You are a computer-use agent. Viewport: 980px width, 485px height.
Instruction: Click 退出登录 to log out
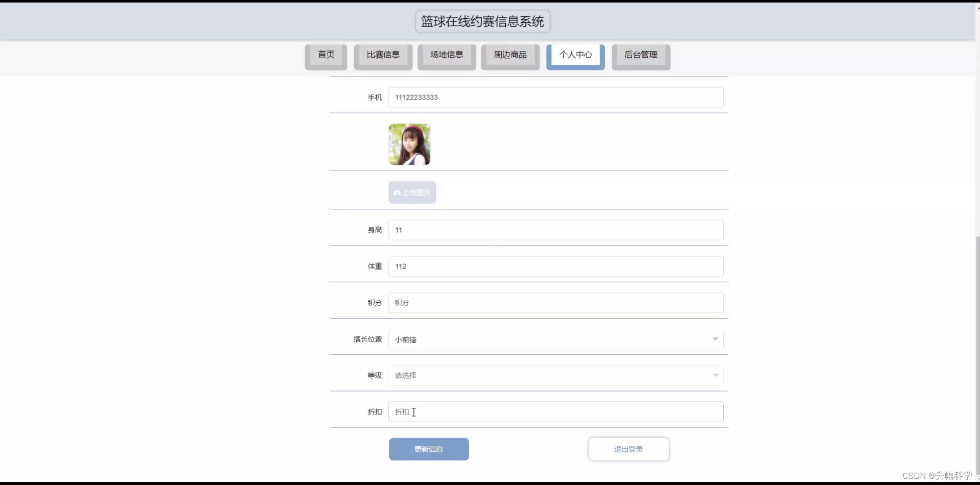point(628,449)
